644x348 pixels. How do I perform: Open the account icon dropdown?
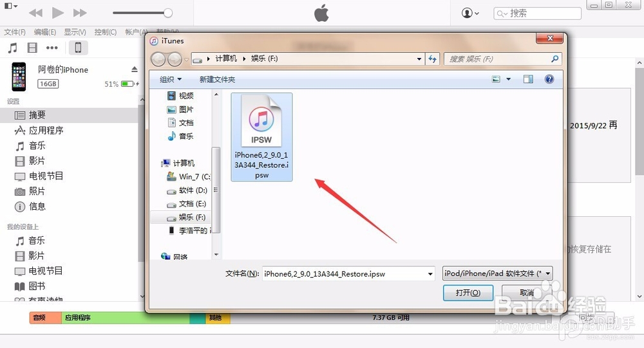tap(470, 13)
